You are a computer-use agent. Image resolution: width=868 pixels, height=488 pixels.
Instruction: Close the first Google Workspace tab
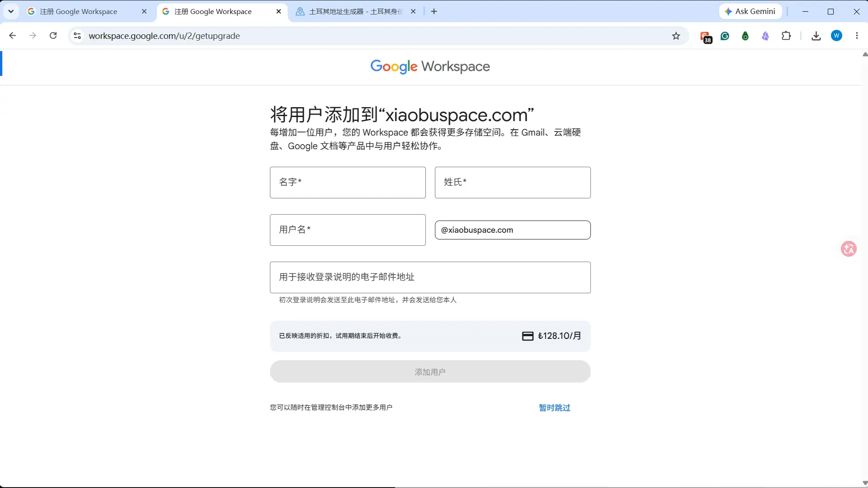144,11
